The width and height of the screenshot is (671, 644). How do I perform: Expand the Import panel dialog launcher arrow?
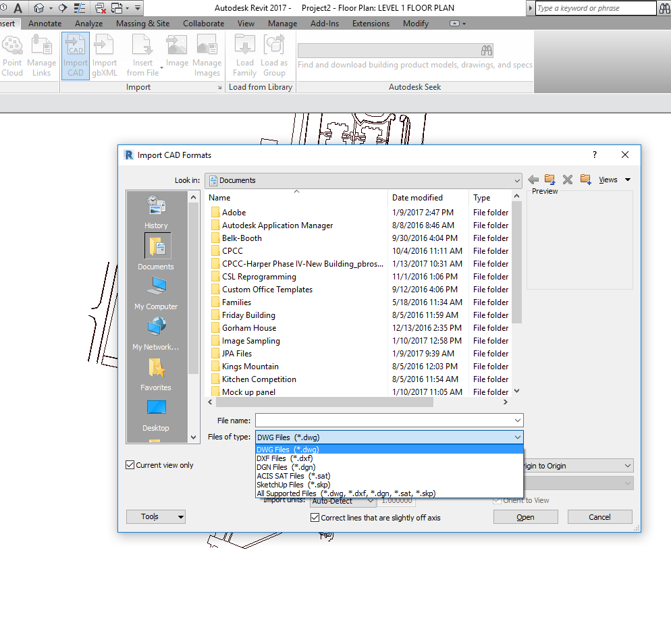point(219,87)
